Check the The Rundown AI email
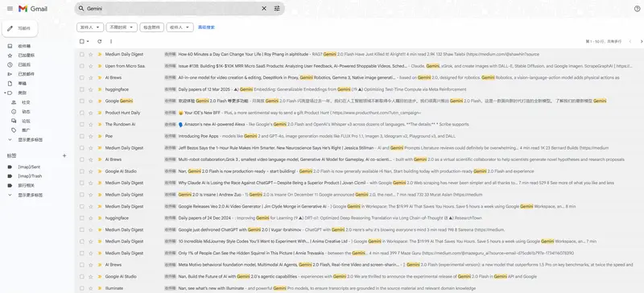The height and width of the screenshot is (293, 644). click(x=82, y=124)
